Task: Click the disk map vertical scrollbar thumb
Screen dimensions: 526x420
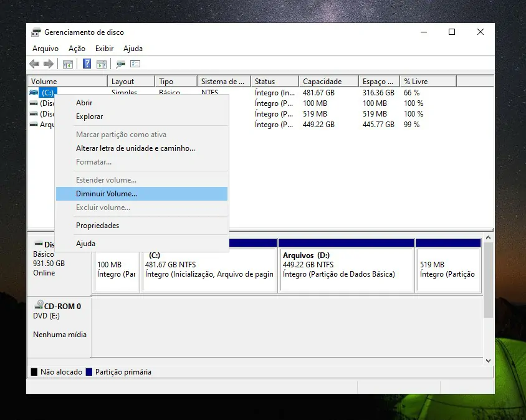Action: click(x=489, y=280)
